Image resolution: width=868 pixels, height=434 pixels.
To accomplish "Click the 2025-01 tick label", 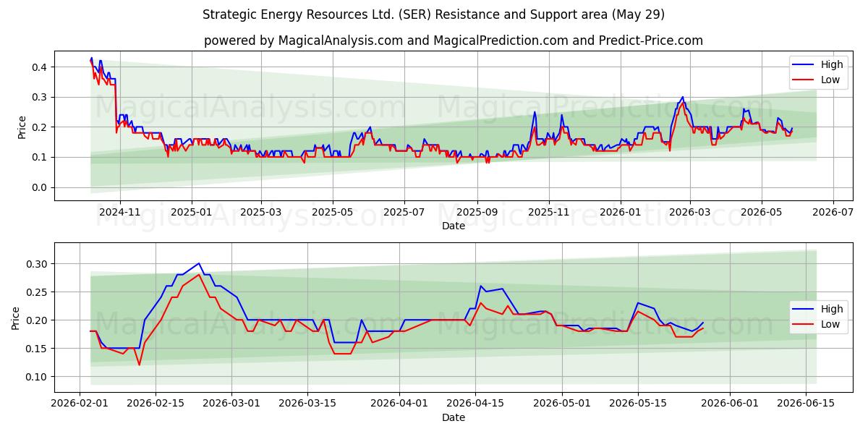I will [x=192, y=213].
